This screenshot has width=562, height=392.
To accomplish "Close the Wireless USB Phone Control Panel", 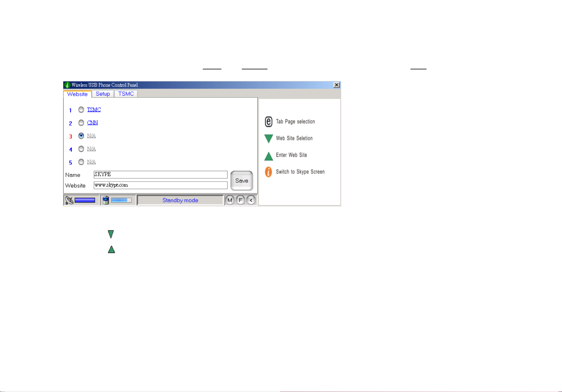I will (x=337, y=85).
